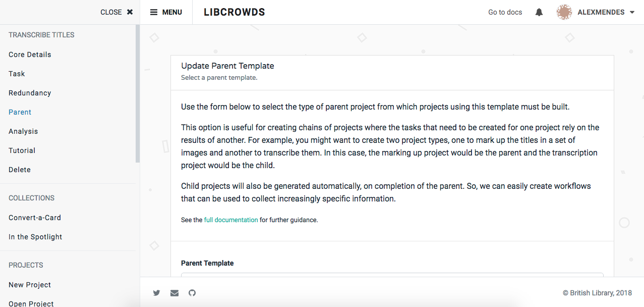The height and width of the screenshot is (307, 644).
Task: Open Core Details settings
Action: pyautogui.click(x=29, y=54)
